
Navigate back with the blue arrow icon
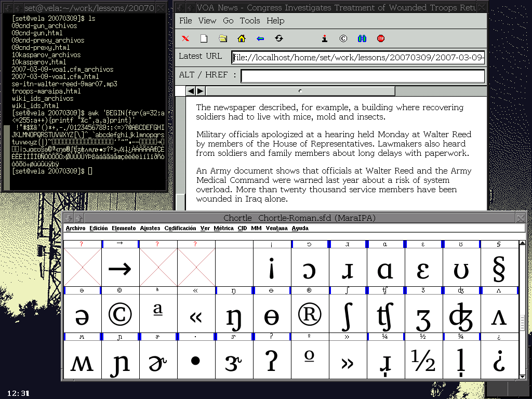260,38
